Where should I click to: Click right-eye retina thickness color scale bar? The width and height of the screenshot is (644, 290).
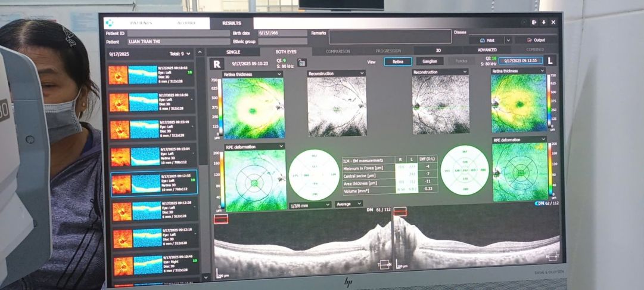[220, 107]
